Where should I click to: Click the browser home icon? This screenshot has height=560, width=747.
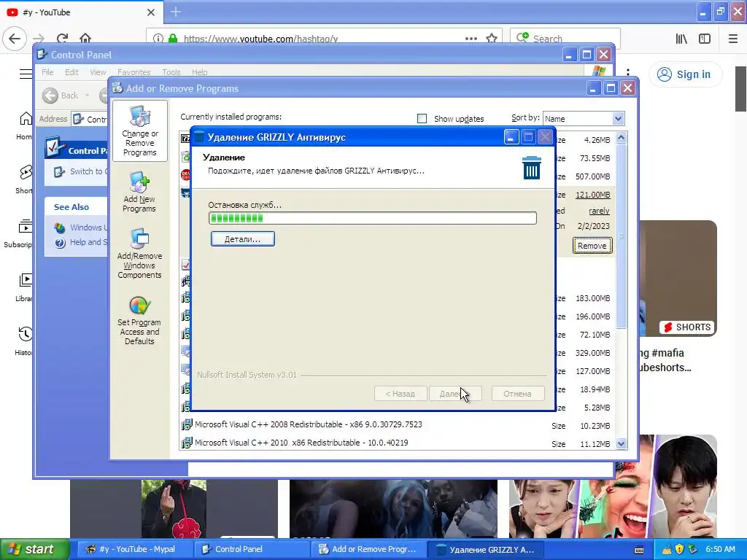(x=85, y=38)
